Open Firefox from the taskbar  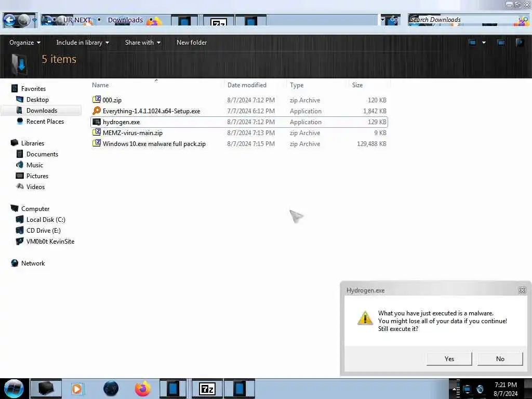tap(143, 389)
